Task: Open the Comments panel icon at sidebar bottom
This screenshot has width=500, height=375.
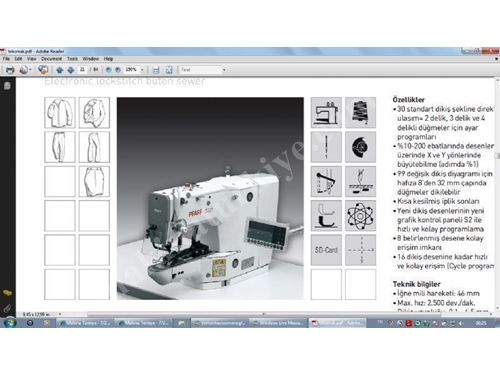Action: 7,293
